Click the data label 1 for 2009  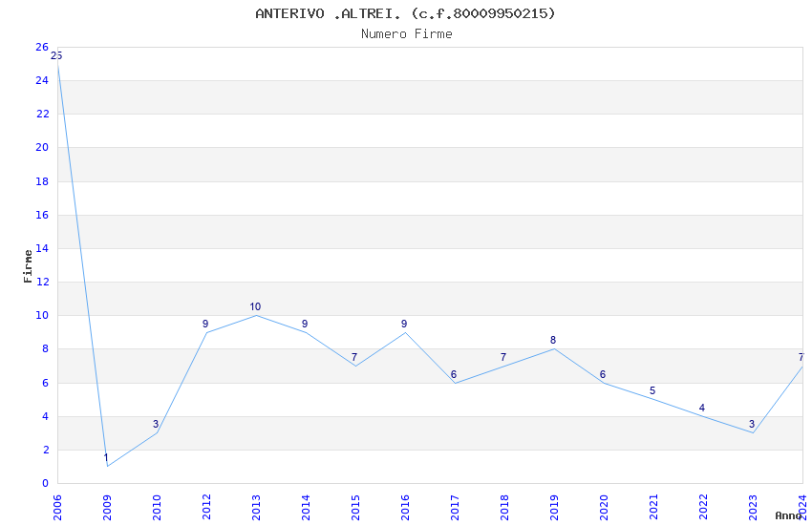click(x=106, y=458)
